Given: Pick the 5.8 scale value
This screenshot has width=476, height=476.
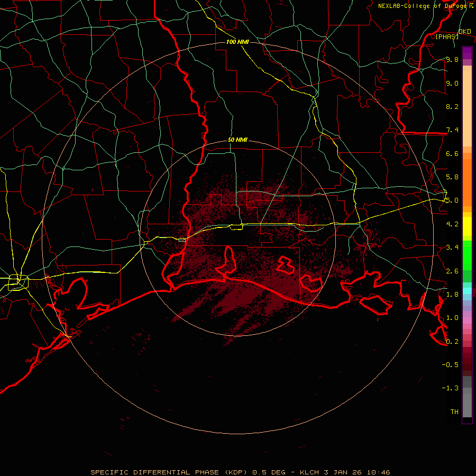Looking at the screenshot, I should [452, 177].
